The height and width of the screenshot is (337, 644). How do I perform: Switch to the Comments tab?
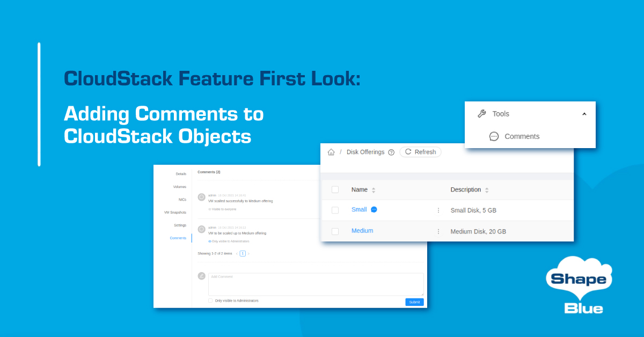click(178, 238)
